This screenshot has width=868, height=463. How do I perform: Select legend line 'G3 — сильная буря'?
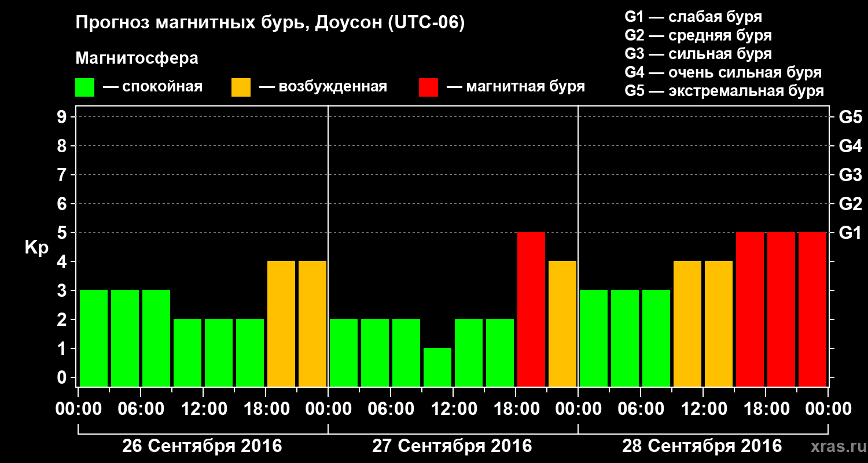698,54
